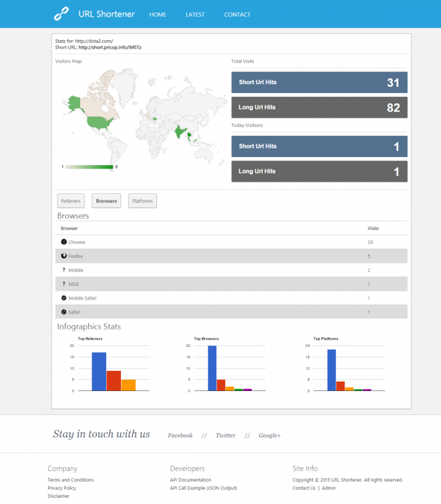Image resolution: width=441 pixels, height=504 pixels.
Task: Open the Google+ link
Action: point(269,436)
